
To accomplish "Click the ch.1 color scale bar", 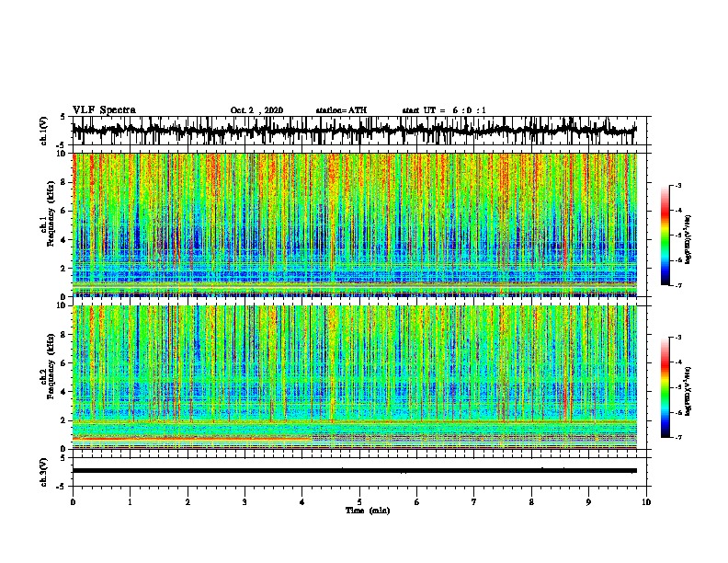I will (x=665, y=236).
